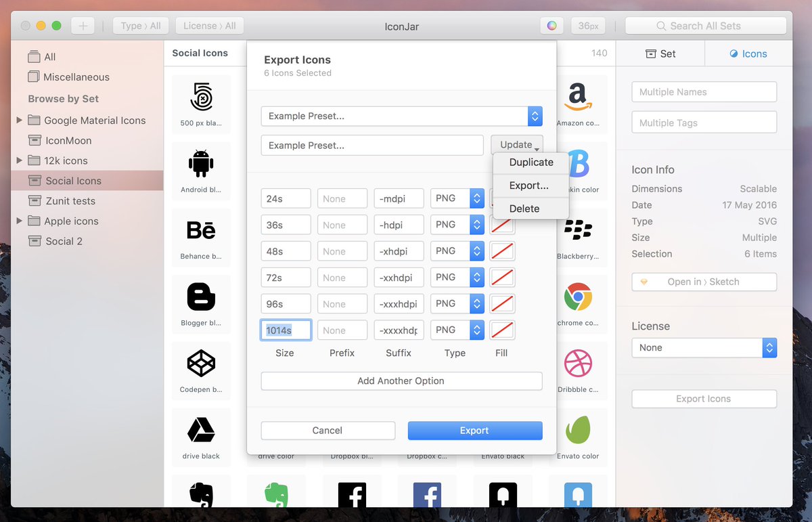Select the Blackberry icon
This screenshot has height=522, width=812.
(x=578, y=230)
